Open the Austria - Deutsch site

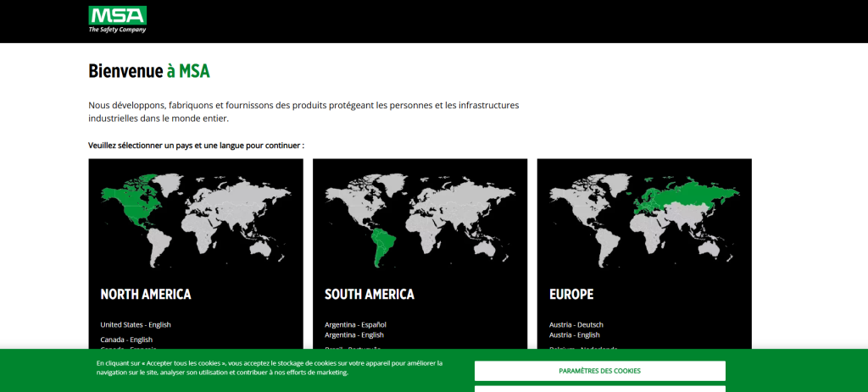click(x=576, y=324)
